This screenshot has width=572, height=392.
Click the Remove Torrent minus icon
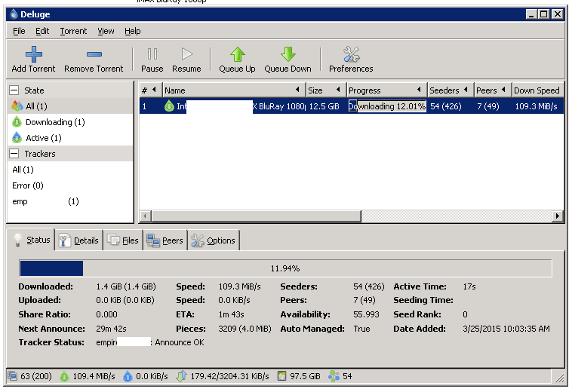pyautogui.click(x=94, y=54)
